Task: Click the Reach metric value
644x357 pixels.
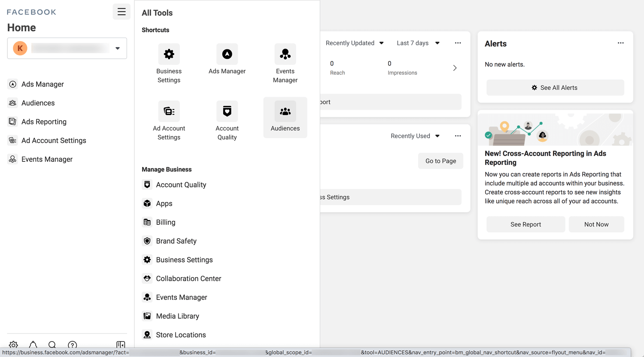Action: click(332, 64)
